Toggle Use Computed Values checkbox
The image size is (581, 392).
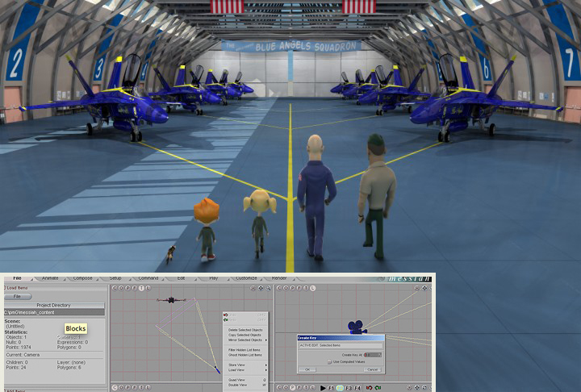(329, 361)
